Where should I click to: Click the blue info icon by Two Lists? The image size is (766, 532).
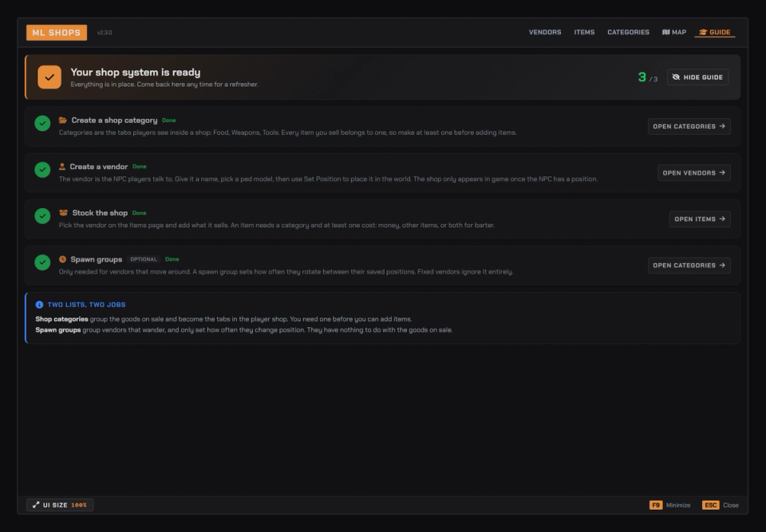39,305
